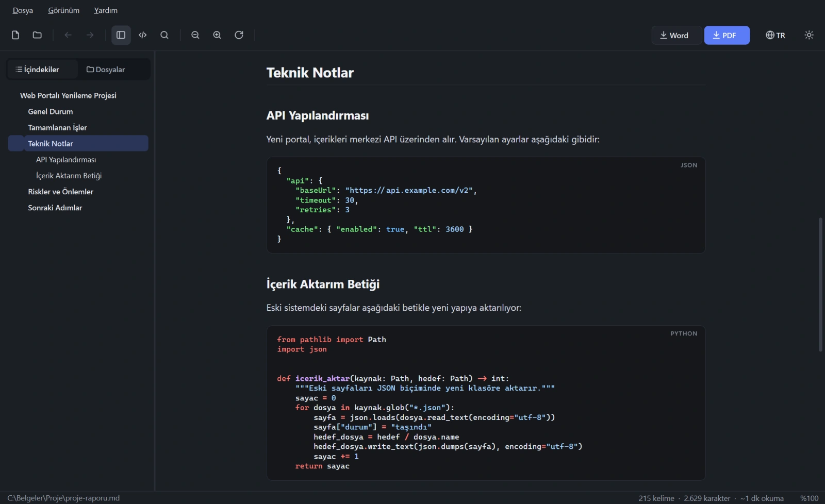Select Web Portalı Yenileme Projesi in outline
Image resolution: width=825 pixels, height=504 pixels.
(68, 95)
